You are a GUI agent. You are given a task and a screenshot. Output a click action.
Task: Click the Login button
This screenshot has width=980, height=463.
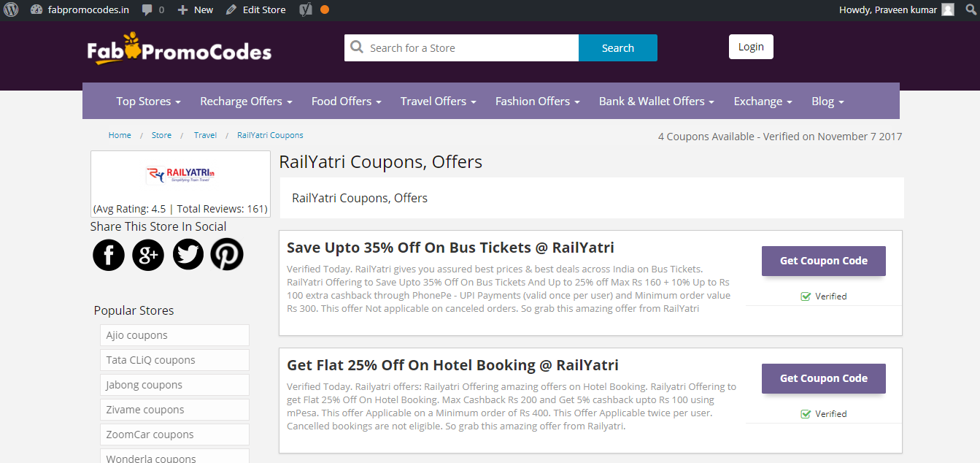pos(751,47)
